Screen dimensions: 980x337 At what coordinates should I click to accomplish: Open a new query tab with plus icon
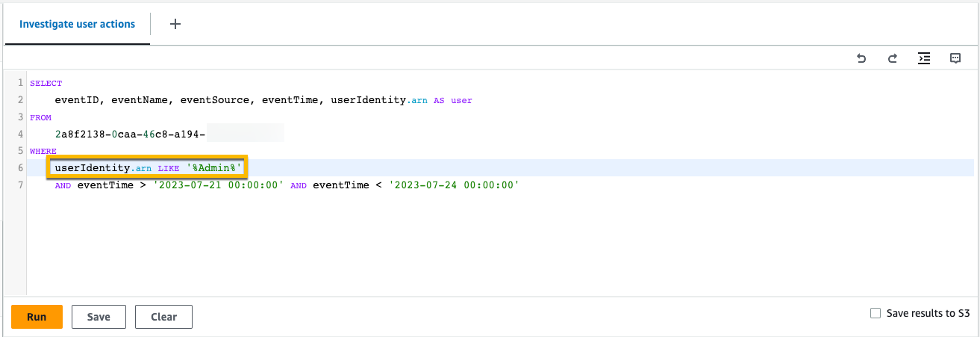(x=175, y=24)
